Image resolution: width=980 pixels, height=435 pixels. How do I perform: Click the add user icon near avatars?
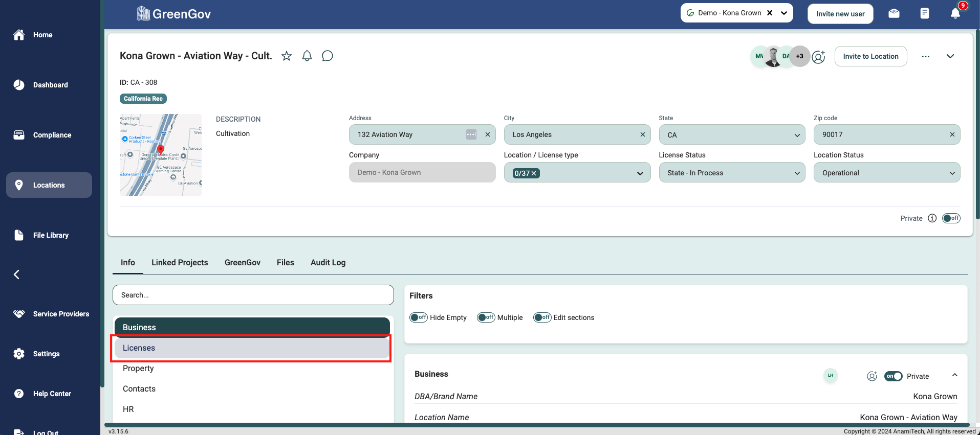pyautogui.click(x=819, y=57)
